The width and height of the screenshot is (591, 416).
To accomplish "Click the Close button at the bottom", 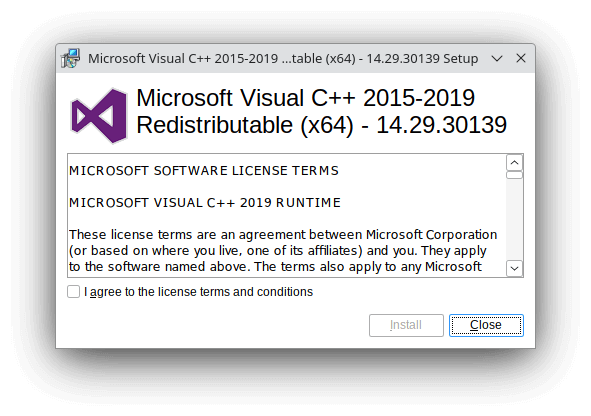I will coord(486,325).
